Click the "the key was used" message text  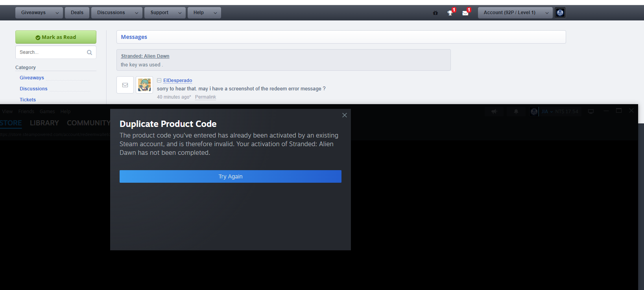click(x=142, y=65)
